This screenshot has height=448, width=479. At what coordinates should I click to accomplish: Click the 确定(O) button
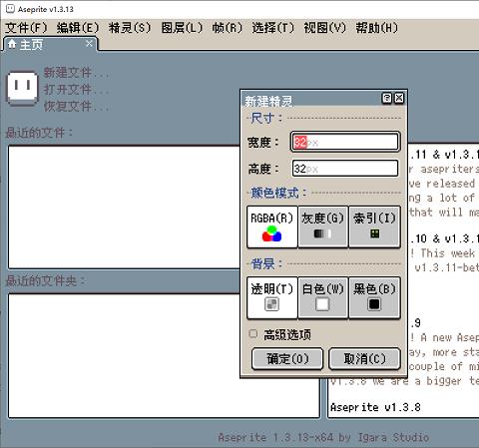(287, 359)
